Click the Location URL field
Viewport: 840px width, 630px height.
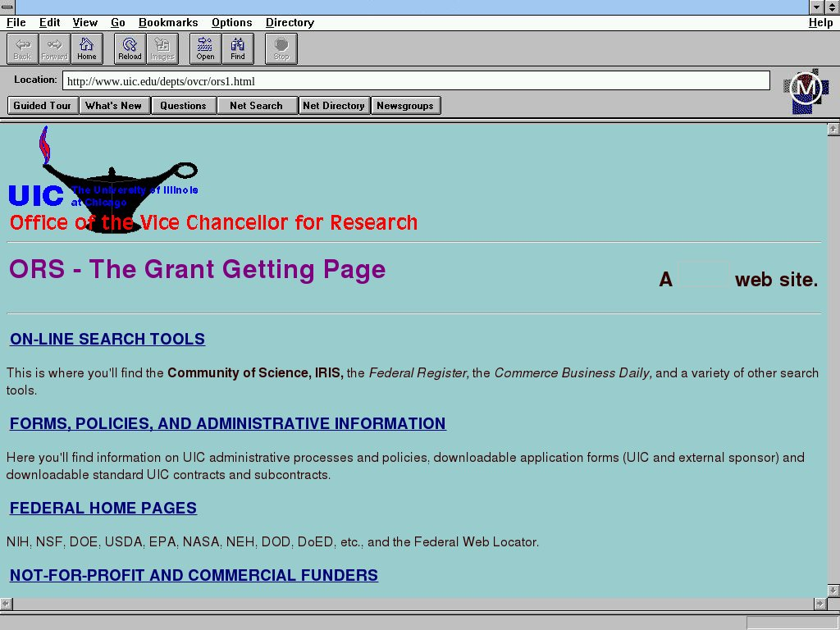coord(416,81)
